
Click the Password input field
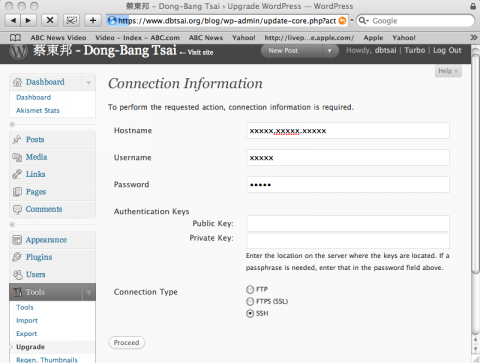[348, 185]
